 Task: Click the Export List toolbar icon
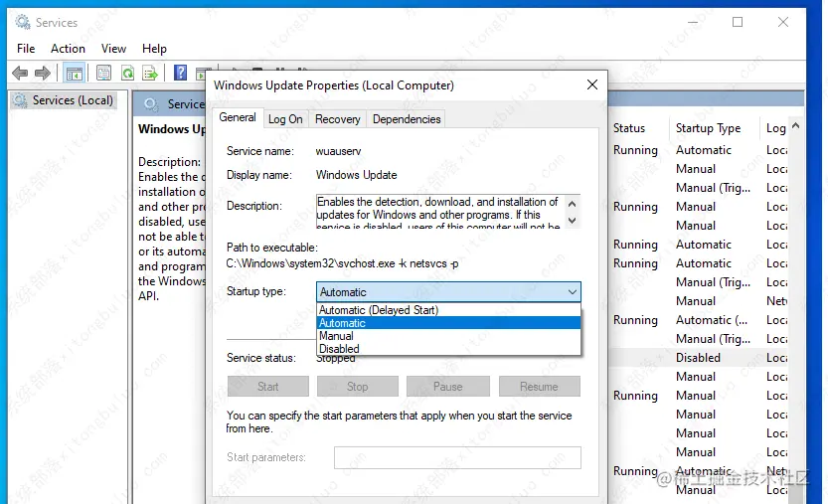point(150,73)
